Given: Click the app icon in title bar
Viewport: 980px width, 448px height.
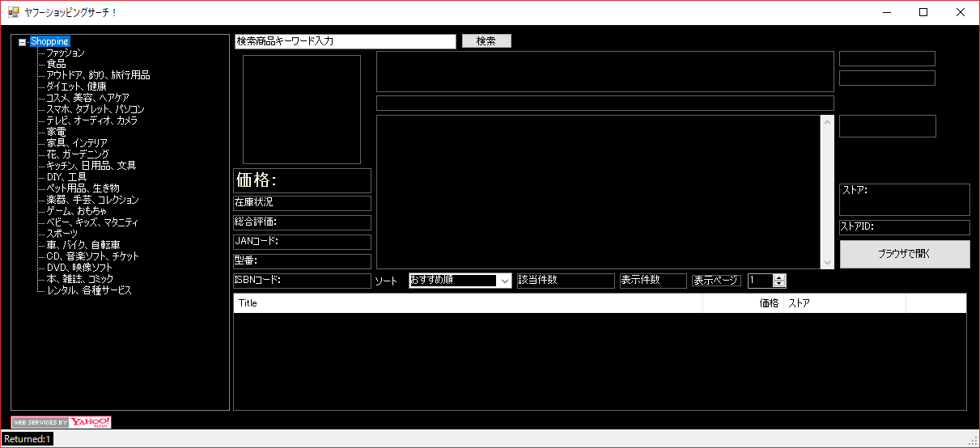Looking at the screenshot, I should 13,12.
